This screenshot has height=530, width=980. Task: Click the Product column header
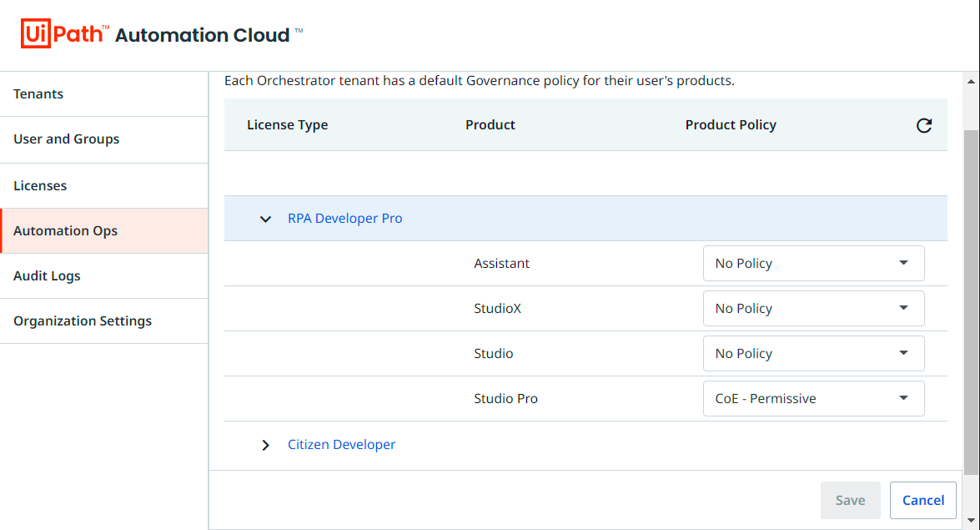490,124
